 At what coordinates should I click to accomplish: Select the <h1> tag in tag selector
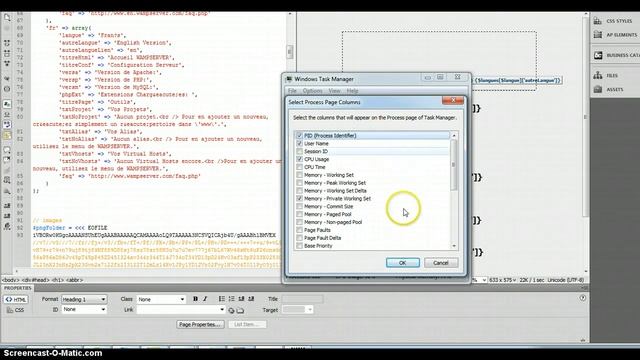(x=57, y=280)
